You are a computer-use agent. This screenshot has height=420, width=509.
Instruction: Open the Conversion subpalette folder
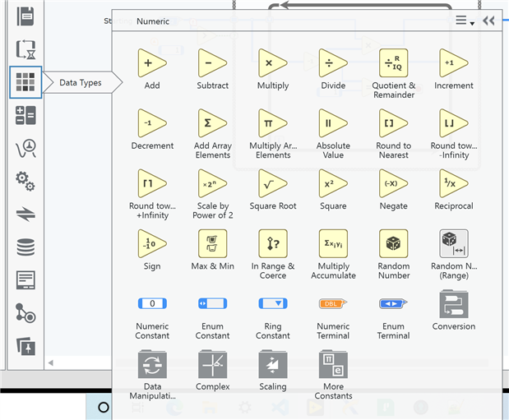(453, 304)
